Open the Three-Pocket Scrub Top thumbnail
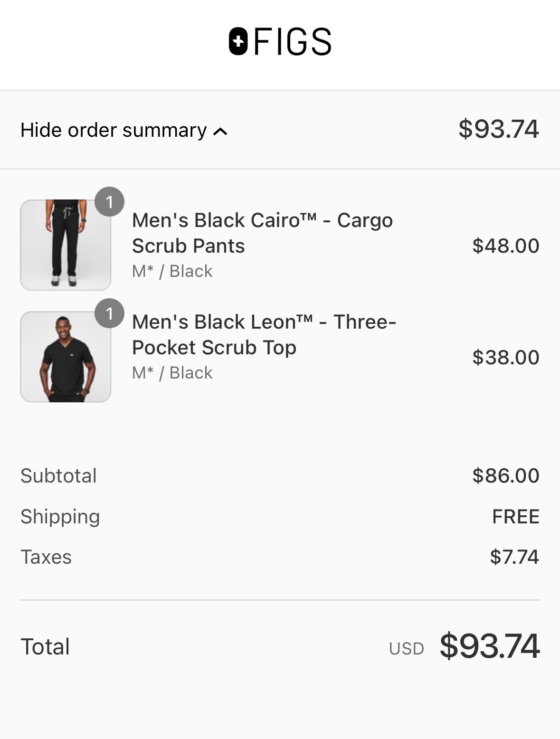Viewport: 560px width, 739px height. pyautogui.click(x=66, y=357)
